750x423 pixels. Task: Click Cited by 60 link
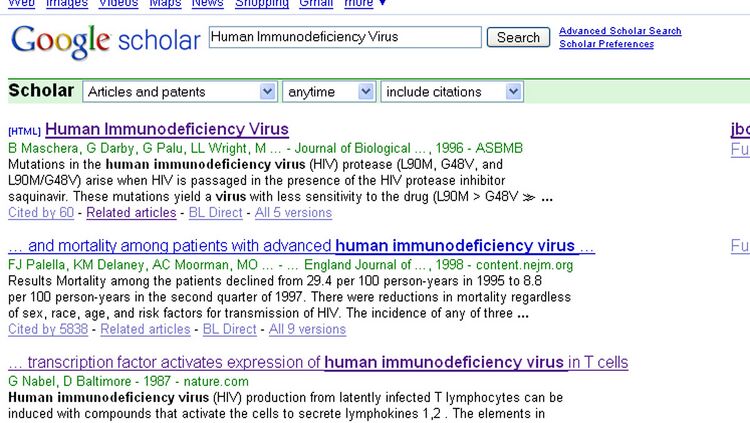41,212
